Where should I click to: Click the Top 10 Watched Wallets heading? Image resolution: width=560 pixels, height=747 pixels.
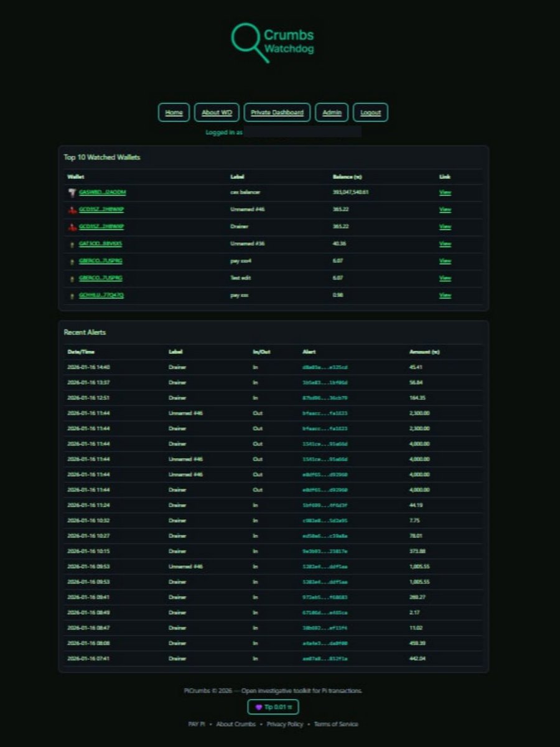pyautogui.click(x=102, y=157)
